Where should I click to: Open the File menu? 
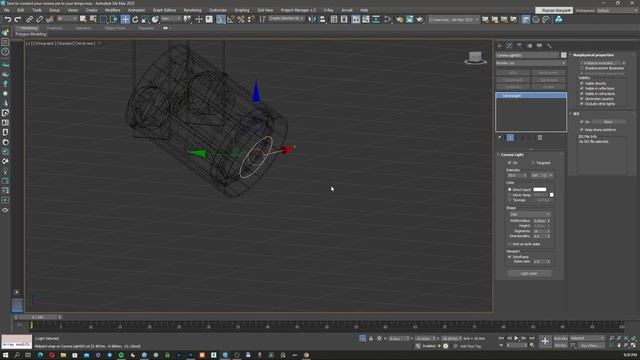click(x=7, y=10)
